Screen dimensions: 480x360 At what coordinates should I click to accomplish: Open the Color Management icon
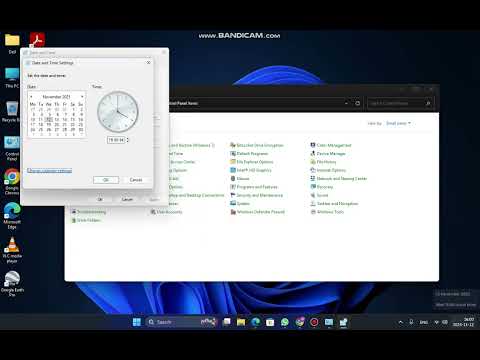tap(313, 145)
